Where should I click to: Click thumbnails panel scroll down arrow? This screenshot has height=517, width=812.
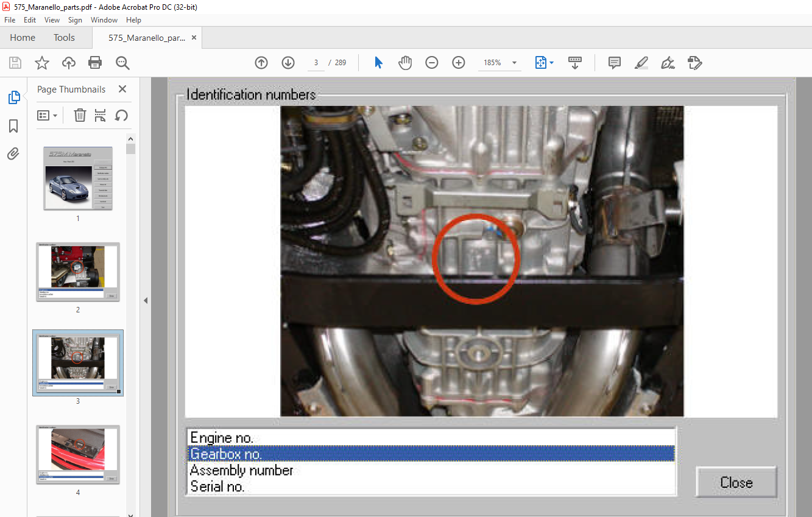(x=131, y=515)
